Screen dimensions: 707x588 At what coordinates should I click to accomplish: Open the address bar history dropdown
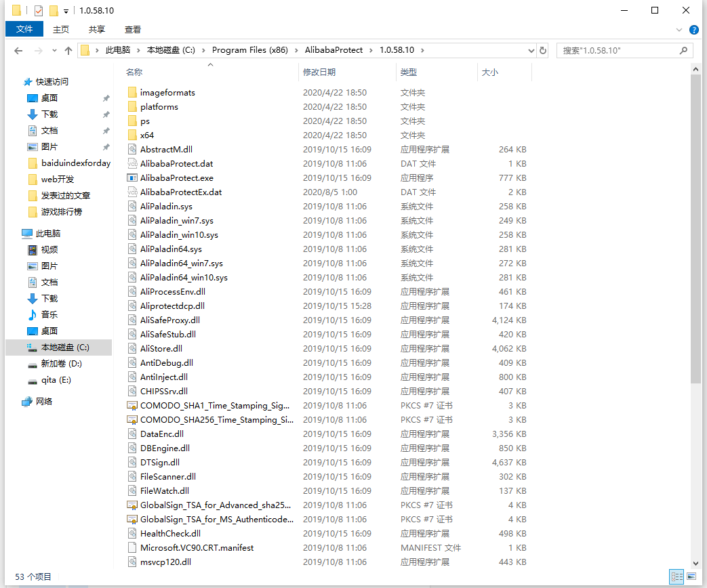[x=531, y=51]
